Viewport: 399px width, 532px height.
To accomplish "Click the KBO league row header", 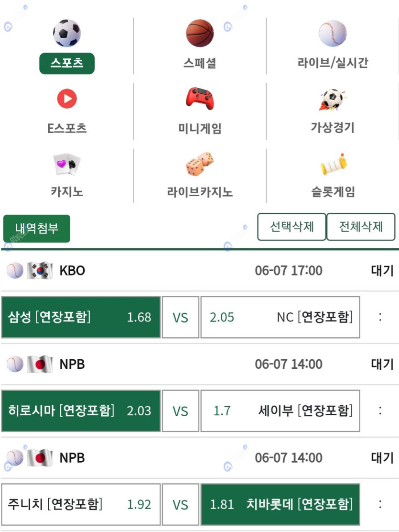I will pyautogui.click(x=199, y=270).
